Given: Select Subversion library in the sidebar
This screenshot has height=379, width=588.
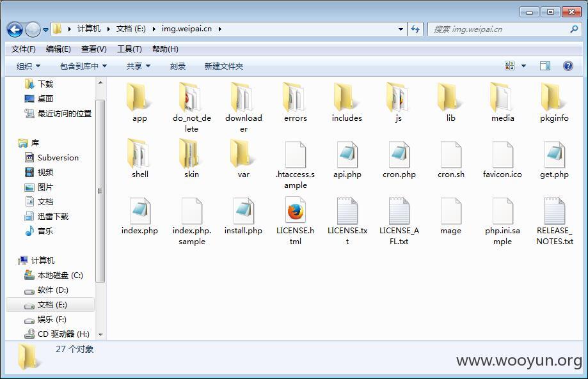Looking at the screenshot, I should coord(52,158).
